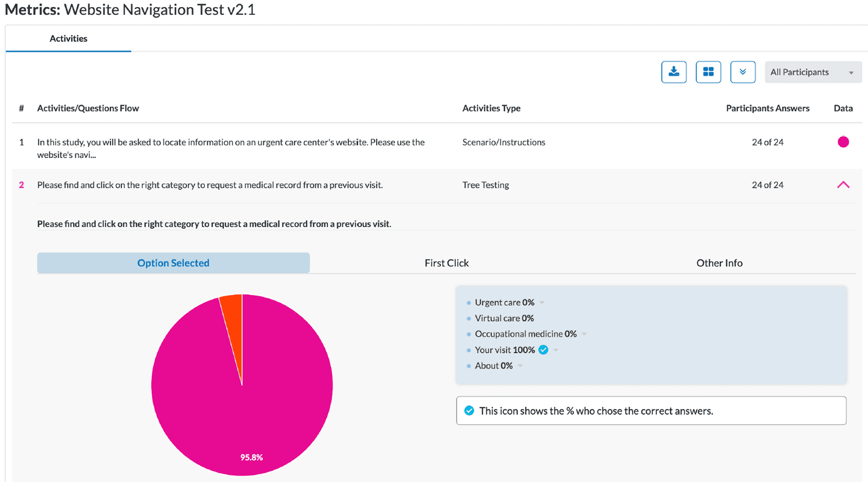Click the download export icon
Screen dimensions: 868x482
tap(673, 72)
